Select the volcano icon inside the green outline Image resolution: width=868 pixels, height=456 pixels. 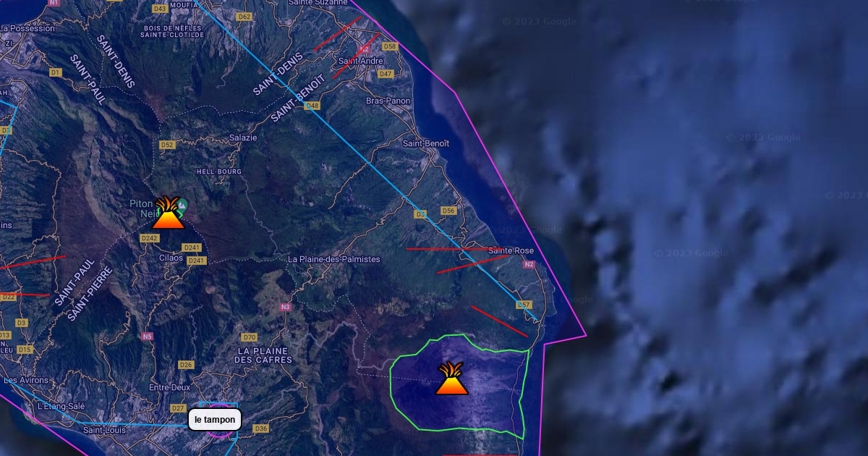click(x=451, y=379)
